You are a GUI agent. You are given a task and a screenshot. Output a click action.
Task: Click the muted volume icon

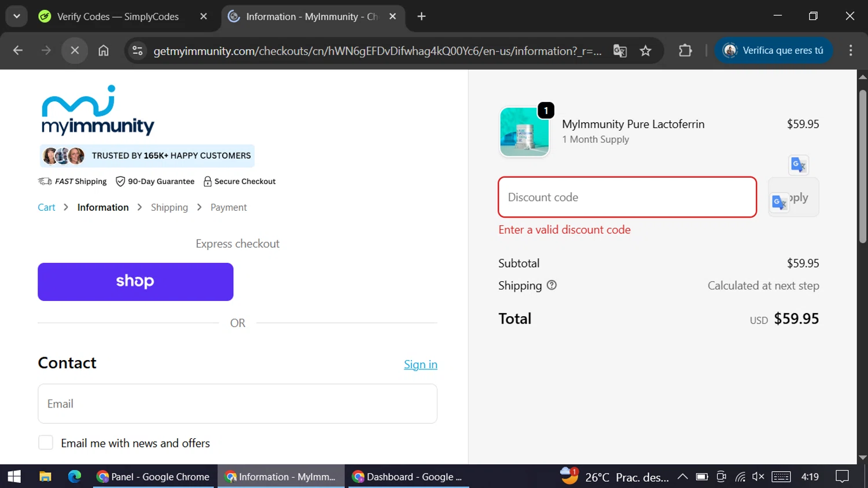pos(758,476)
